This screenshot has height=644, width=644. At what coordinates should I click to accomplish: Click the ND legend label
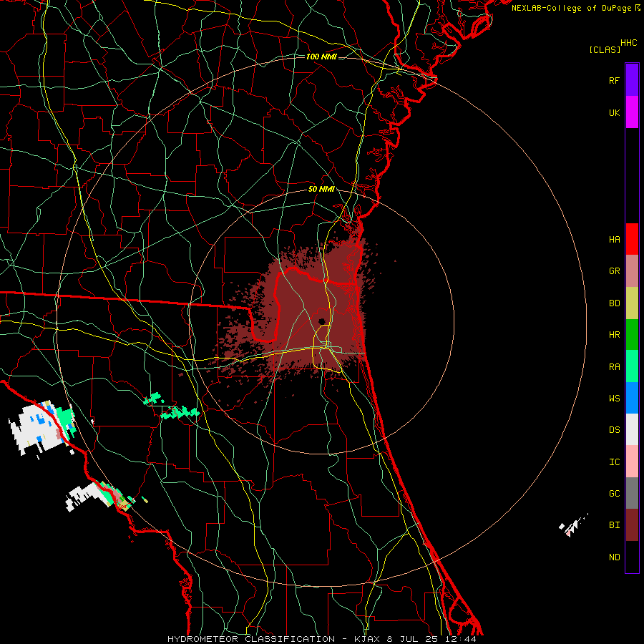pyautogui.click(x=615, y=557)
